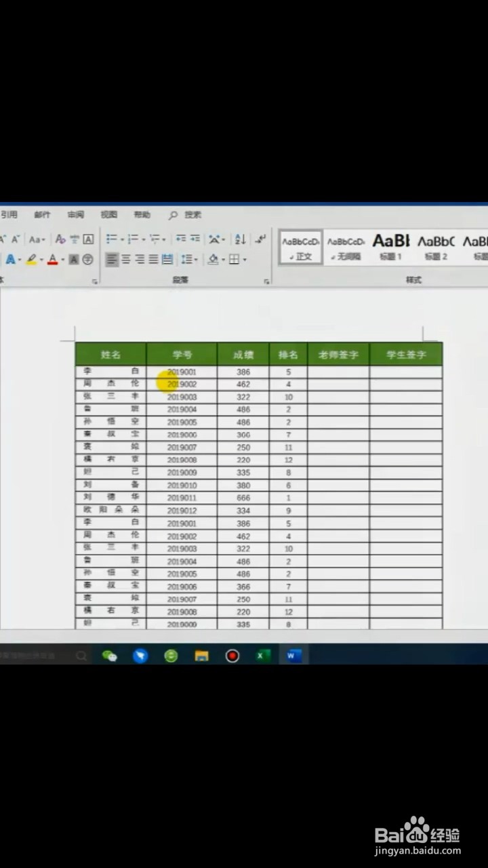The height and width of the screenshot is (868, 488).
Task: Click the character border icon
Action: (88, 239)
